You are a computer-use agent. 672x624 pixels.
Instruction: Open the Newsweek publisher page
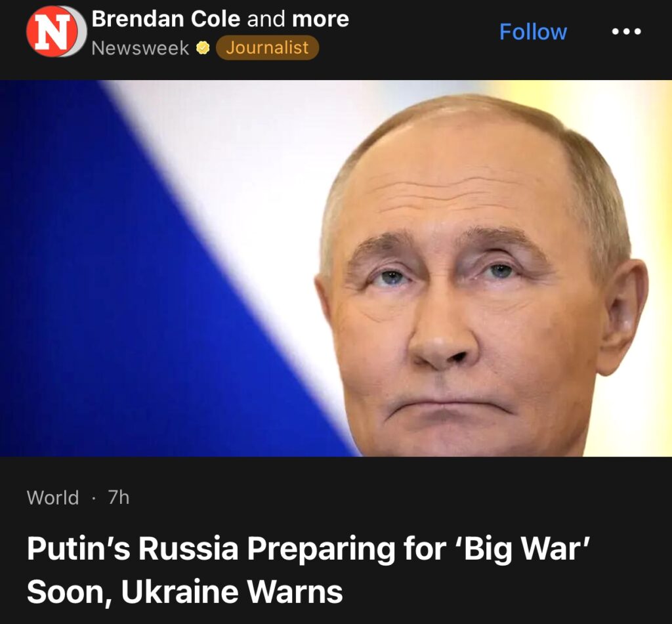pos(140,48)
